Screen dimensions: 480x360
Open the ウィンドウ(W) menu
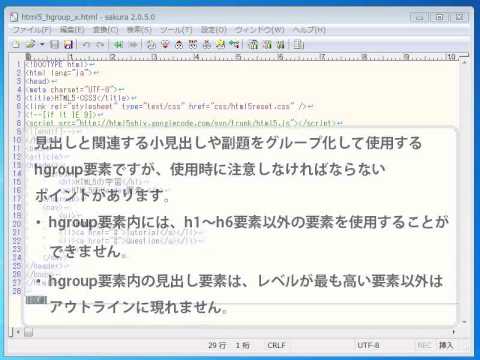(x=259, y=30)
